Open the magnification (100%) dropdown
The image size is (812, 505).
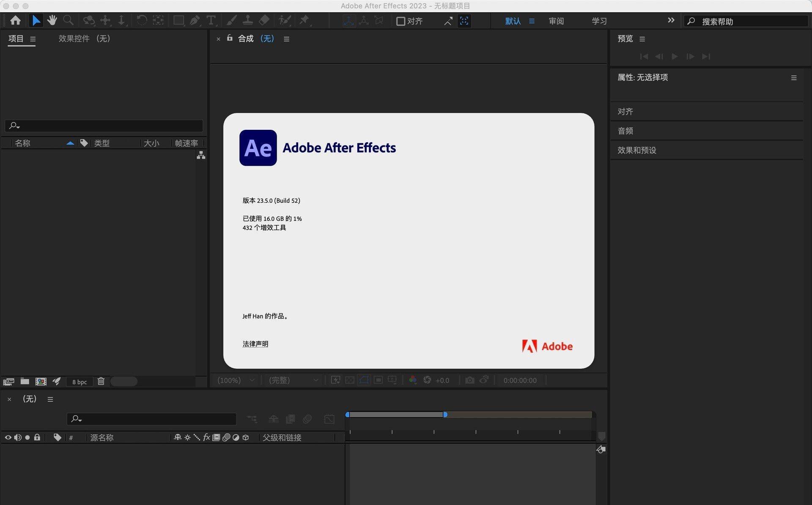(x=236, y=380)
